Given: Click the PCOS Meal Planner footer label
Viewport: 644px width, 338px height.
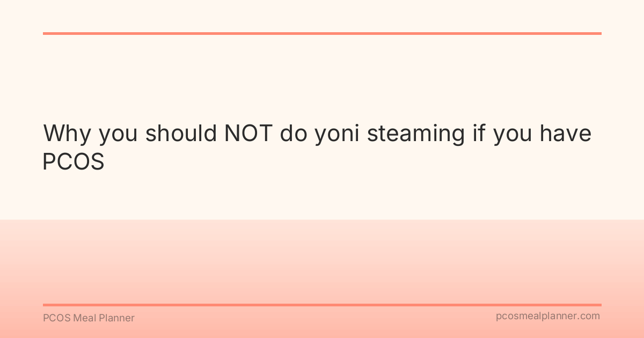Looking at the screenshot, I should [89, 318].
